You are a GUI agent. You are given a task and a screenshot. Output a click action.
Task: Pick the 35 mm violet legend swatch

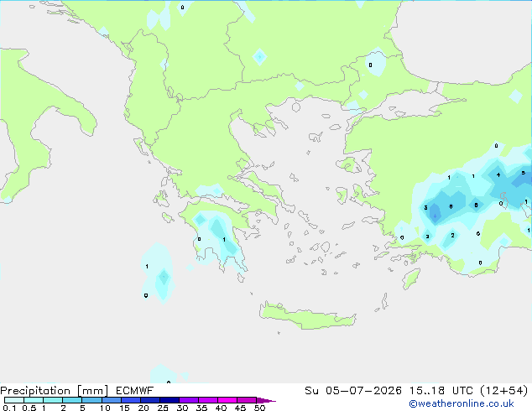pyautogui.click(x=207, y=400)
